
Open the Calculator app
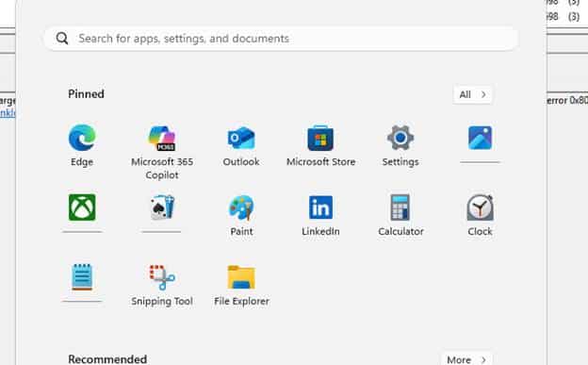400,215
